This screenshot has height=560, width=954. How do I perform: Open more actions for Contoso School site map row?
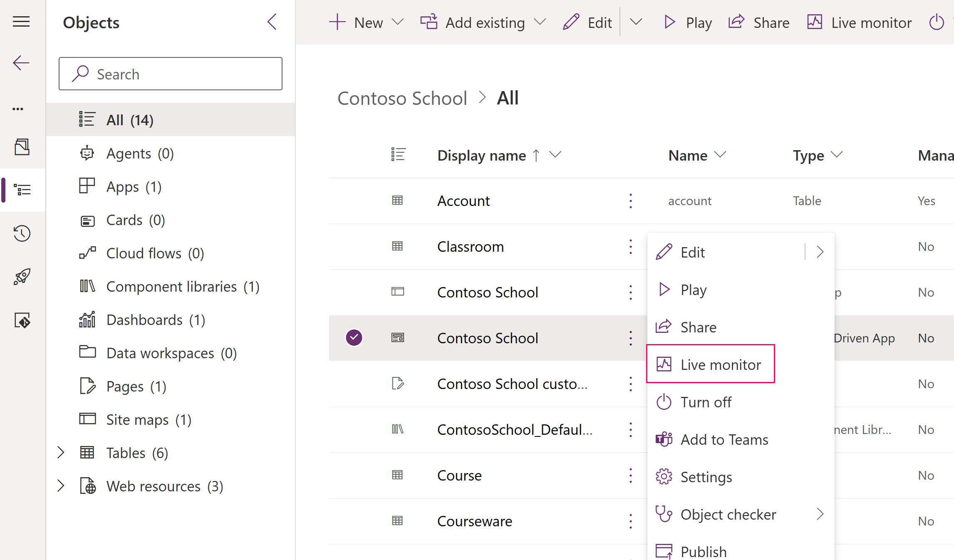pos(631,292)
